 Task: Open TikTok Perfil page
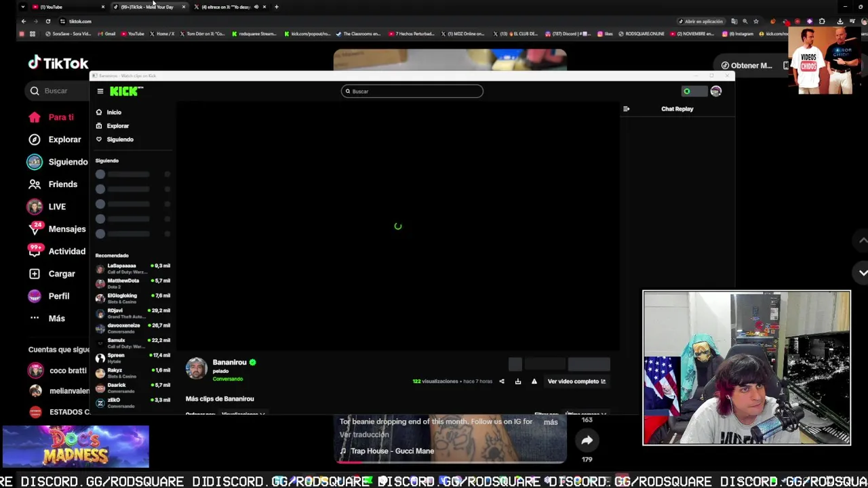(x=48, y=296)
